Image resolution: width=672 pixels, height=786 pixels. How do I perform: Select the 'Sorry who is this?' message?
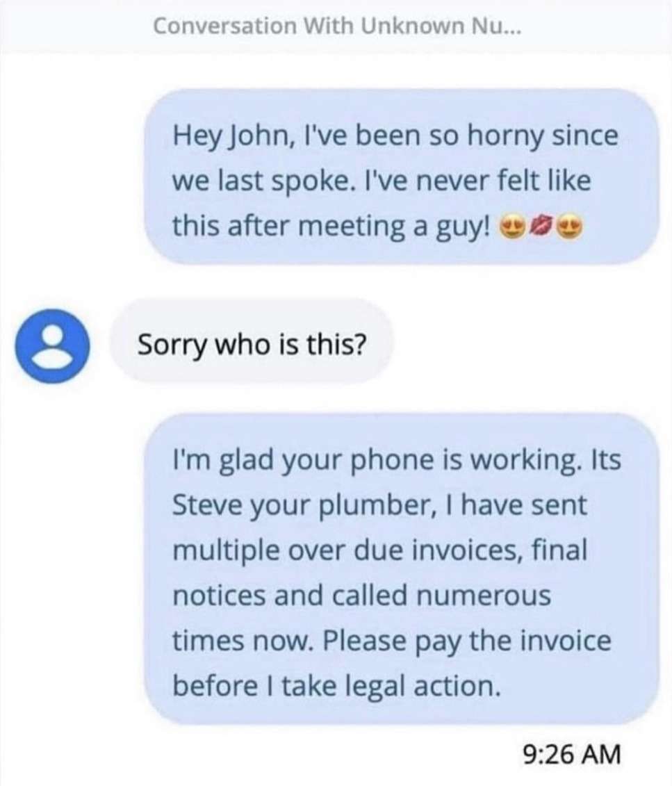point(252,343)
